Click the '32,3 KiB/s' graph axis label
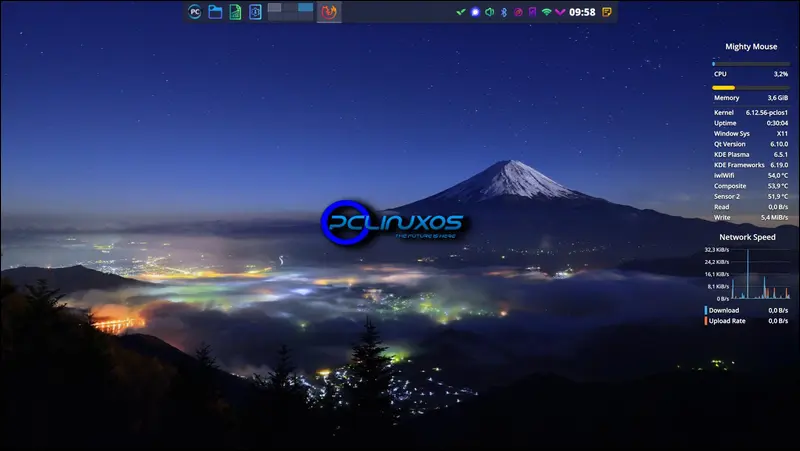This screenshot has width=800, height=451. (x=717, y=250)
